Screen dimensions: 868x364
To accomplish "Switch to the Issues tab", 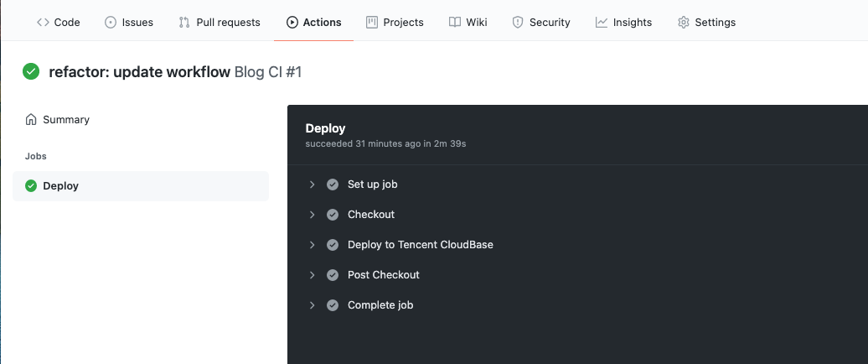I will [129, 23].
